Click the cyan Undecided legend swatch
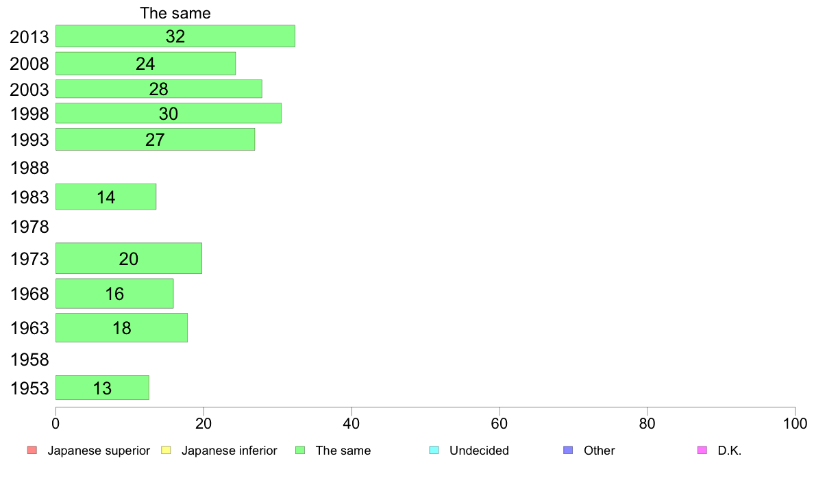814x504 pixels. click(x=434, y=450)
